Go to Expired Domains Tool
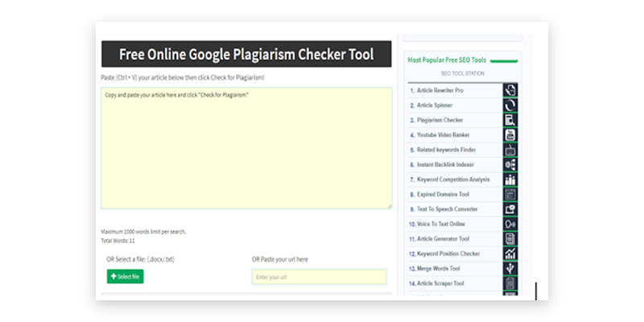The height and width of the screenshot is (322, 644). coord(443,194)
